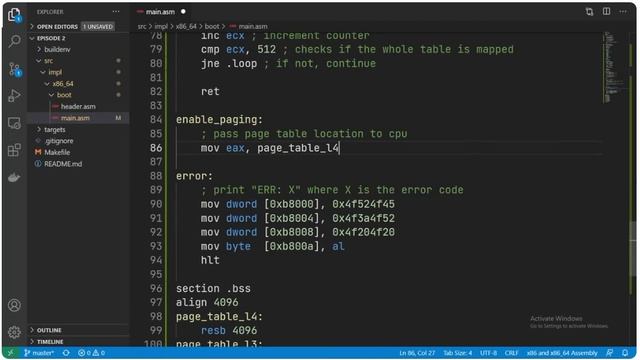
Task: Collapse the EPISODE 2 folder section
Action: tap(51, 38)
